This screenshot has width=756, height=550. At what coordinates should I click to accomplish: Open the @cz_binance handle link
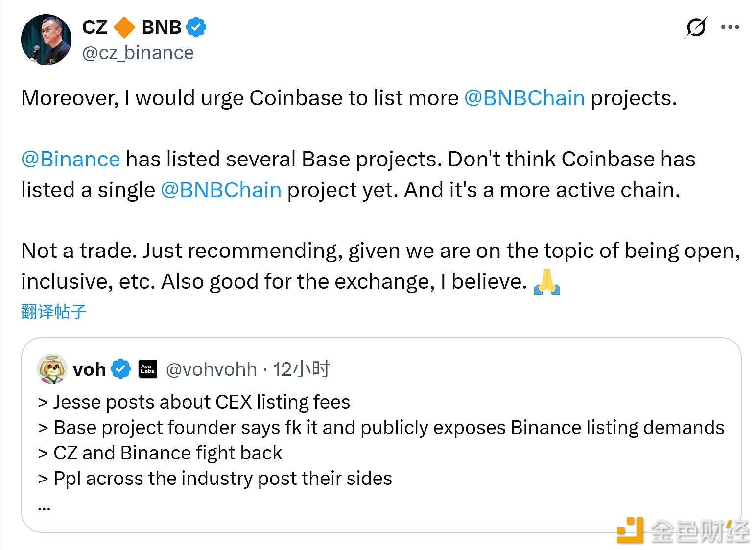[x=138, y=53]
